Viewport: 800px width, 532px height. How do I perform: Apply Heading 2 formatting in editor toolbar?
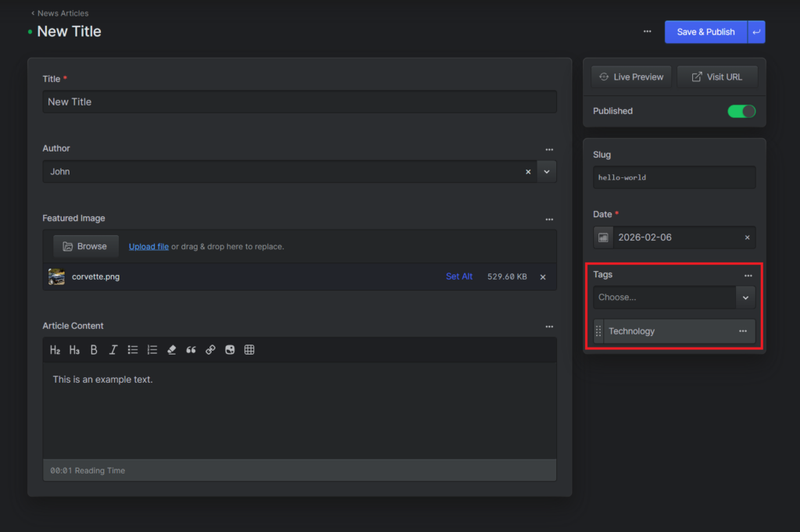55,350
